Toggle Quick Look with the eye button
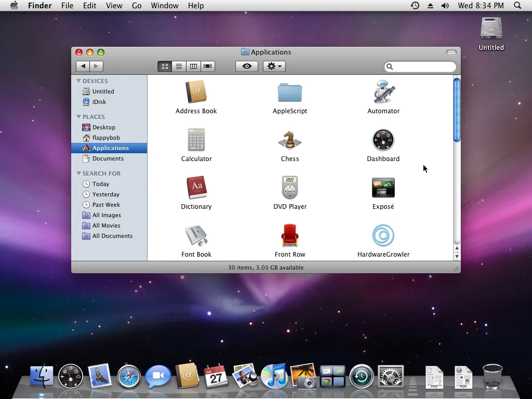The height and width of the screenshot is (399, 532). coord(247,66)
